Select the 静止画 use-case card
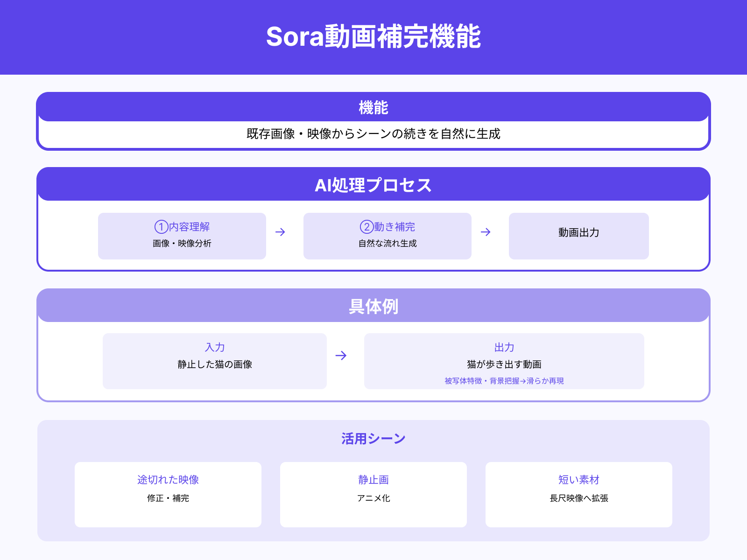This screenshot has width=747, height=560. [x=373, y=493]
